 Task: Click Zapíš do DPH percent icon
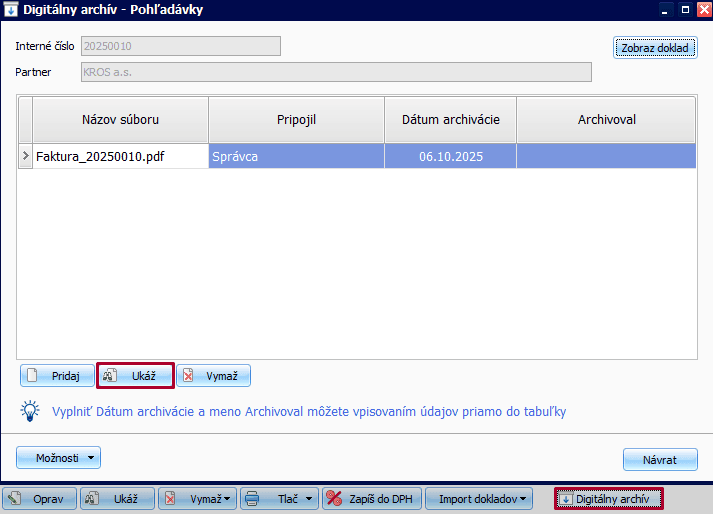tap(335, 498)
